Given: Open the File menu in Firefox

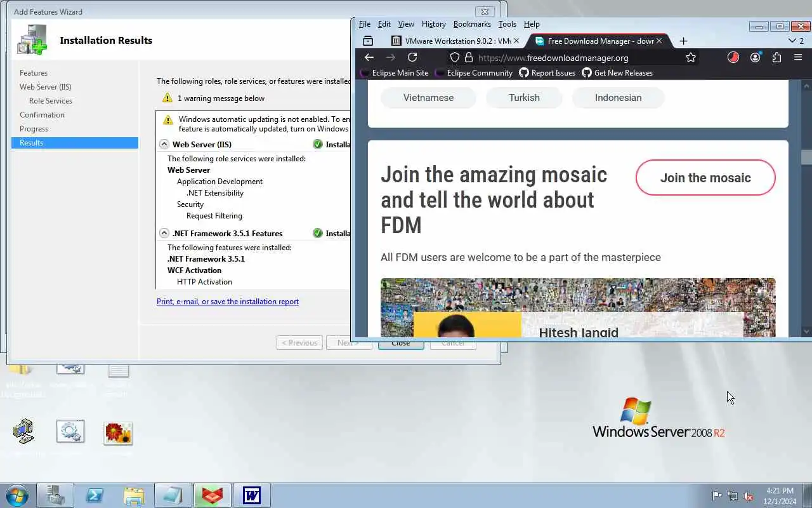Looking at the screenshot, I should click(x=365, y=24).
